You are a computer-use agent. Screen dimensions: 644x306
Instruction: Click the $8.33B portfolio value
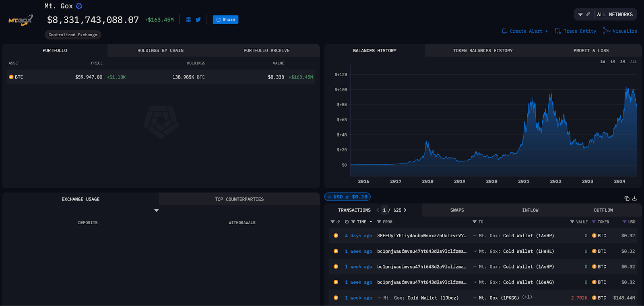tap(276, 77)
